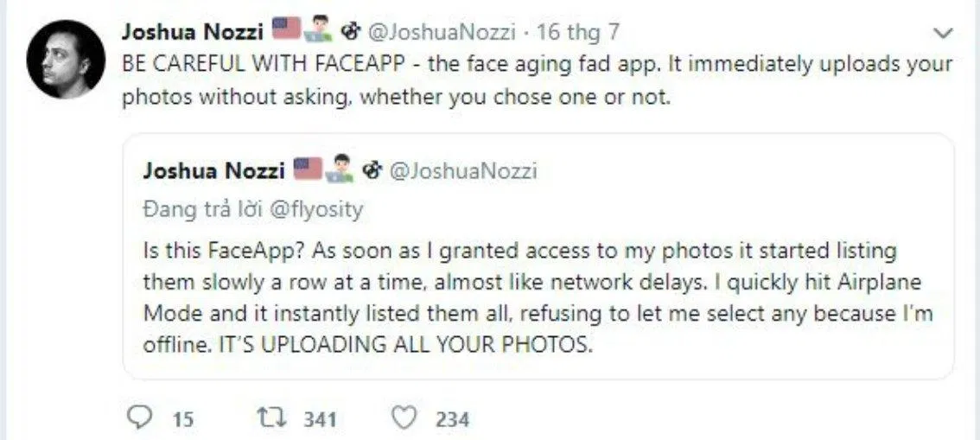Screen dimensions: 980x440
Task: Like the tweet with the heart icon
Action: tap(404, 419)
